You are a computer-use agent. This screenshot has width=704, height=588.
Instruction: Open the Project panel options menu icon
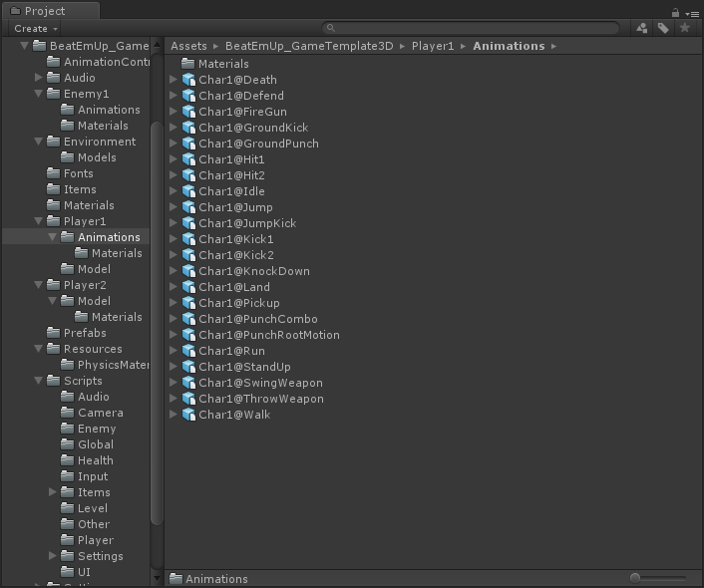tap(692, 14)
